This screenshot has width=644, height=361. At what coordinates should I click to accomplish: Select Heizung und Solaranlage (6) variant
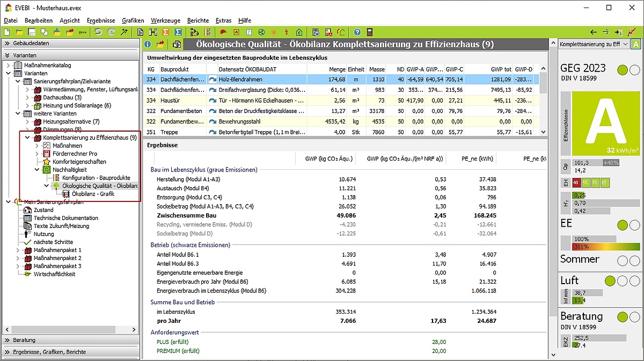point(77,106)
